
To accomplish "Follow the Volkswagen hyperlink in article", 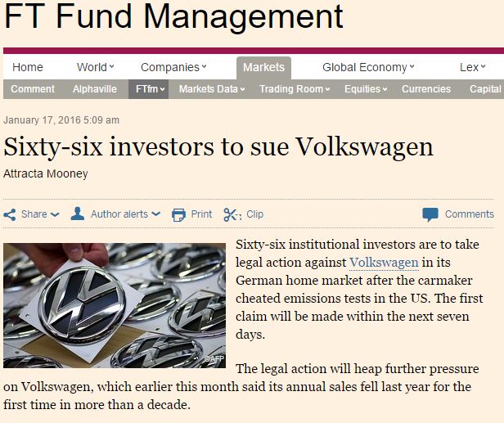I will [384, 263].
